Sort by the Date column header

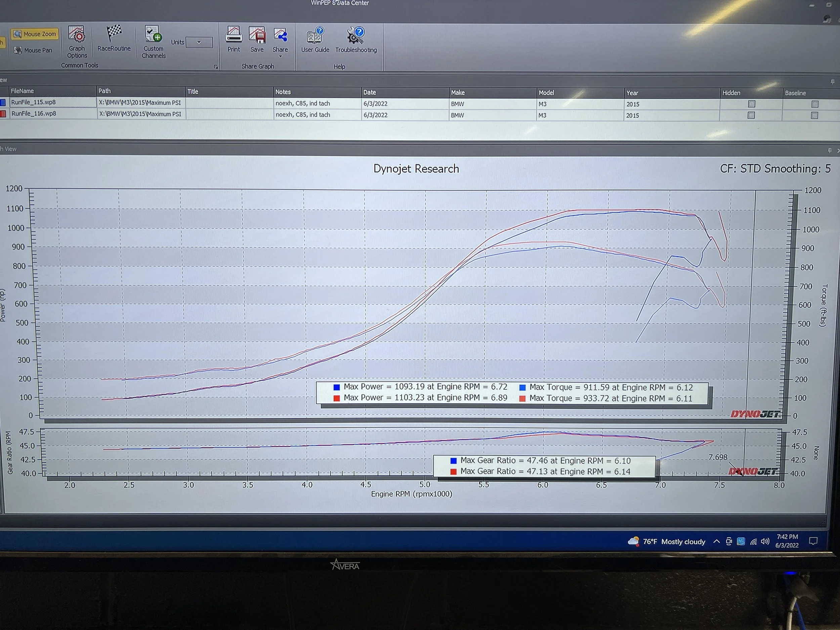pos(405,92)
